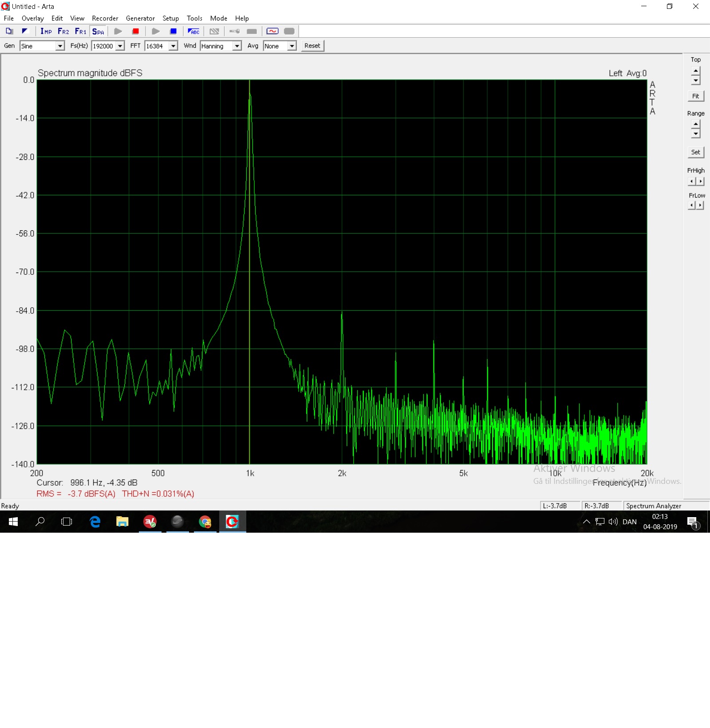Viewport: 710px width, 728px height.
Task: Open the Windows Start menu
Action: click(x=13, y=522)
